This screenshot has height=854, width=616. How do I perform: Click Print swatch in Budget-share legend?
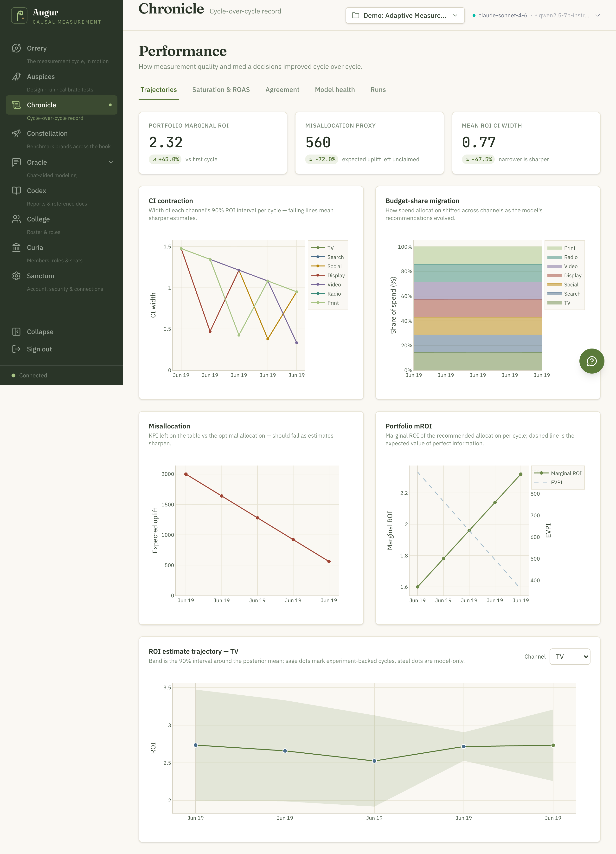pyautogui.click(x=554, y=248)
